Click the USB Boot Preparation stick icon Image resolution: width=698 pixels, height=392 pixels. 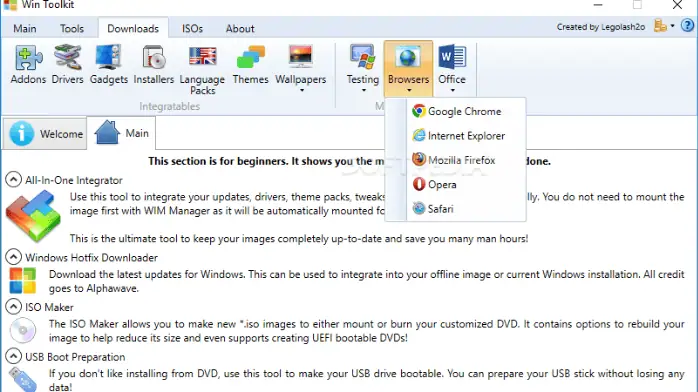pyautogui.click(x=23, y=380)
